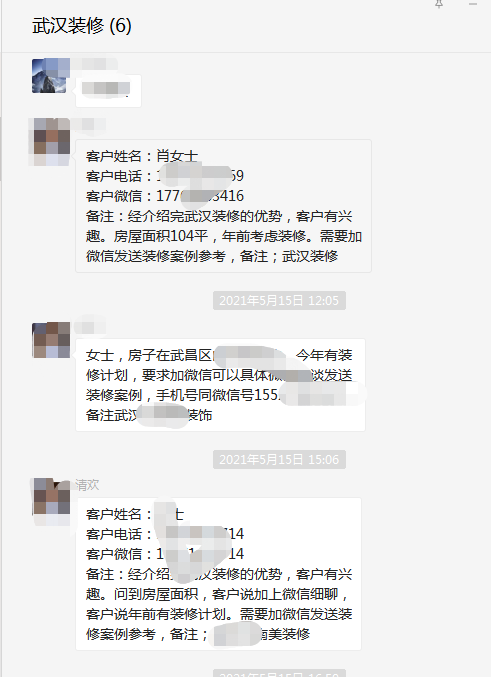Select the 客户姓名：肖女士 message bubble

(x=223, y=206)
